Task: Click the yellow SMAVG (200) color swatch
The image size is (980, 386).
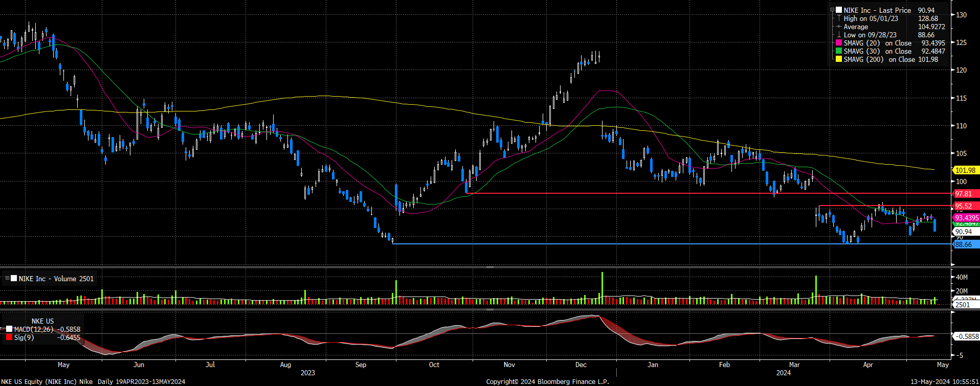Action: [839, 59]
